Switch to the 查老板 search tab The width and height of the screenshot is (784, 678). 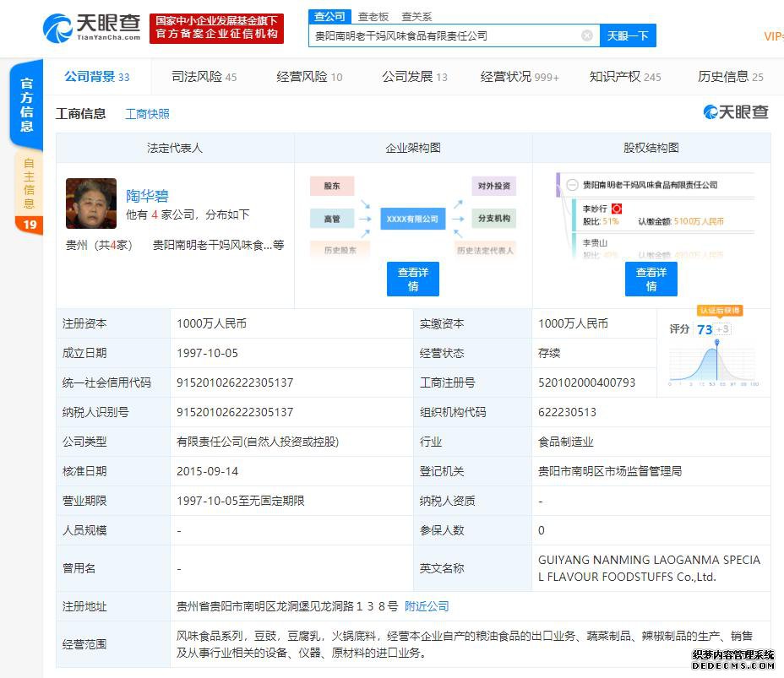(373, 17)
